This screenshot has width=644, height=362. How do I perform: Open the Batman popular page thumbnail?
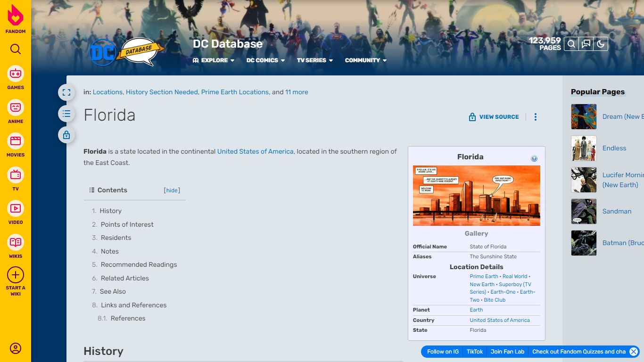coord(584,243)
